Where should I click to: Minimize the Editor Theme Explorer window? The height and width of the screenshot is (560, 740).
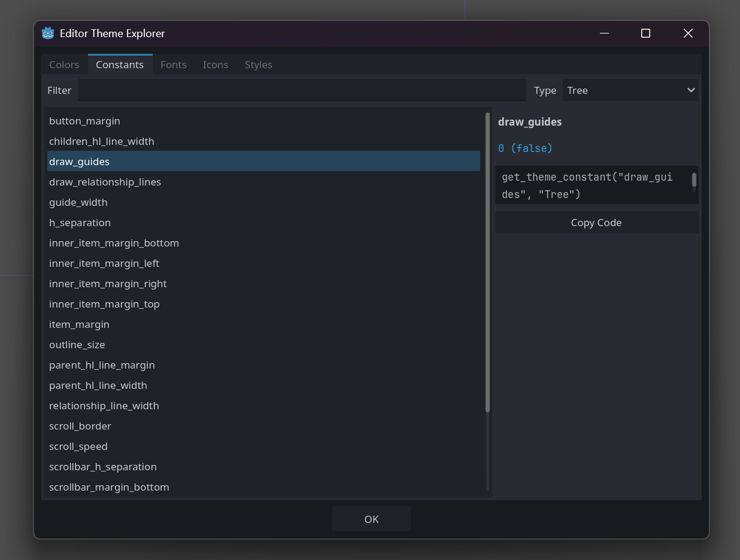pos(604,34)
